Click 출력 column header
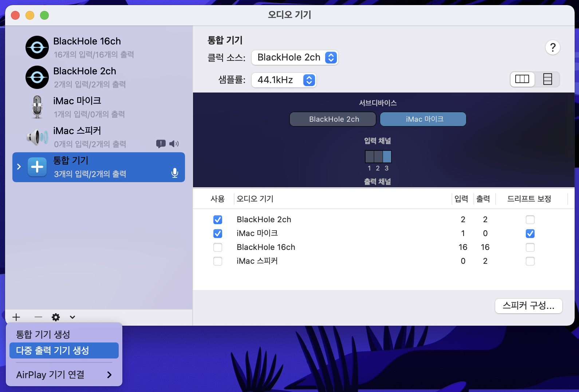The width and height of the screenshot is (579, 392). click(x=483, y=199)
